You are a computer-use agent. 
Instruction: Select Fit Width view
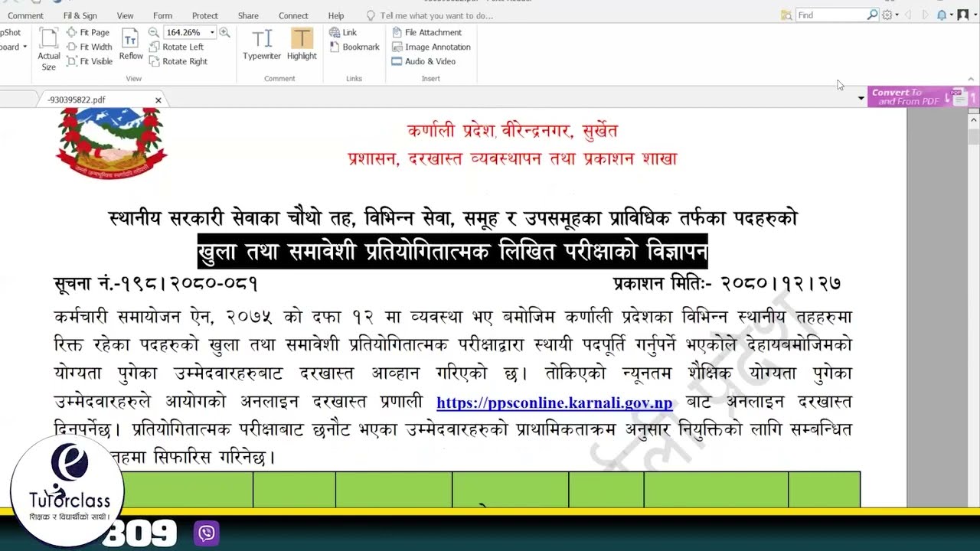(x=89, y=47)
